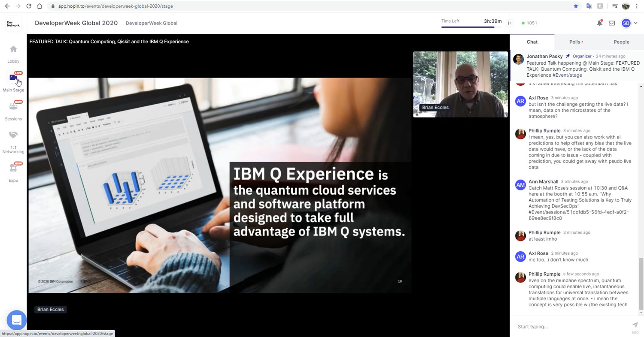
Task: Click the DeveloperWeek Global 2020 title
Action: [x=76, y=23]
